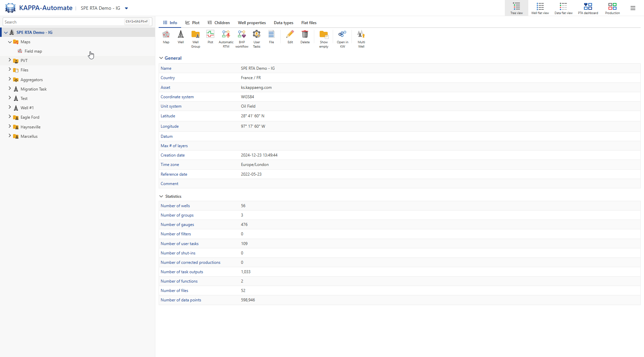Collapse the Maps node

point(10,42)
